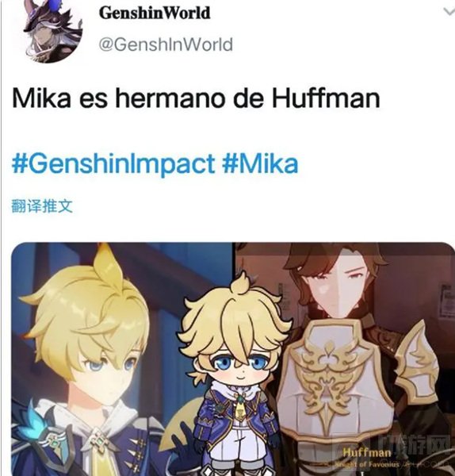This screenshot has width=455, height=476.
Task: Open the left Mika screenshot panel
Action: pyautogui.click(x=121, y=359)
